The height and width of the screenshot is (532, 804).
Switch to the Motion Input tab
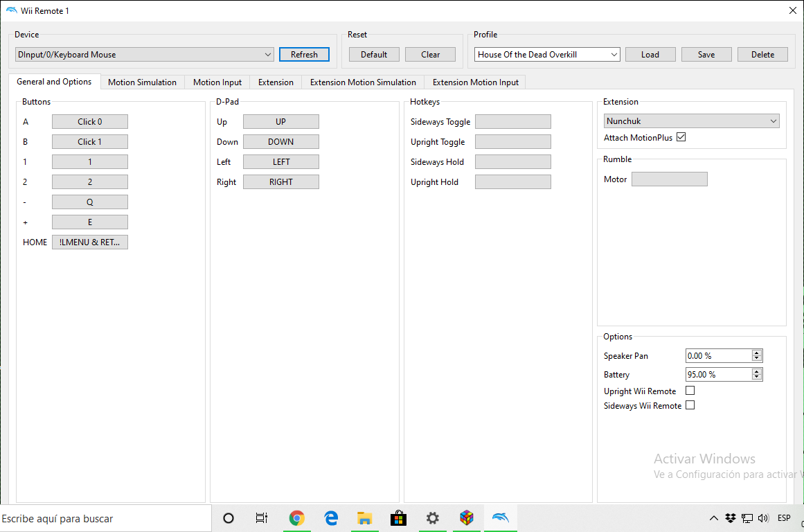coord(217,82)
